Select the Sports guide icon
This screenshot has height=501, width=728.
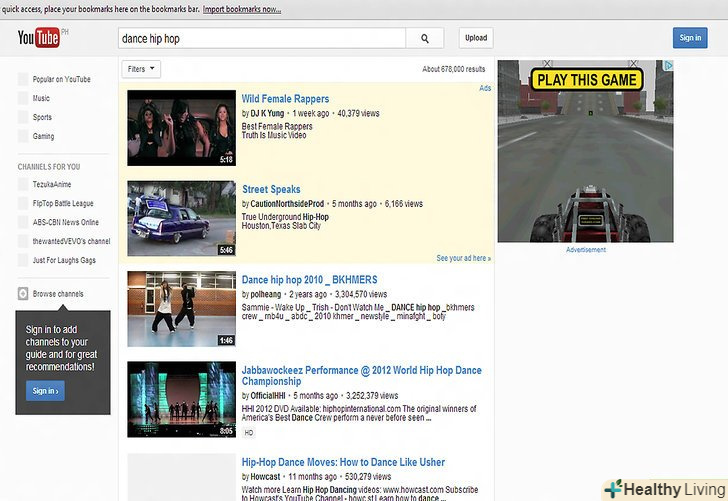pos(23,117)
